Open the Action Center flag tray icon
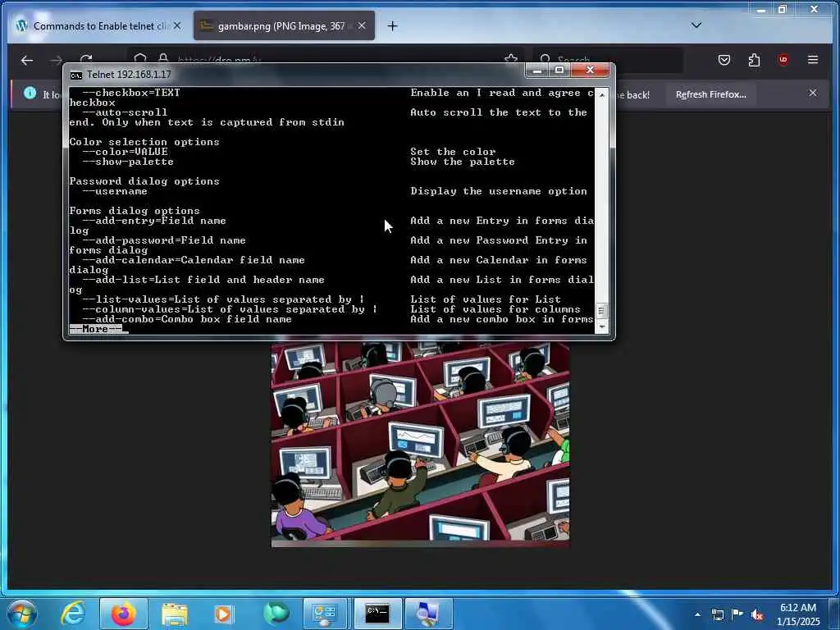This screenshot has height=630, width=840. [x=737, y=614]
